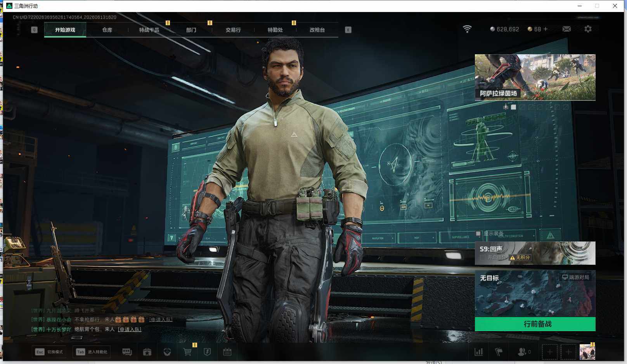
Task: Click the green 行前备战 button
Action: 535,324
